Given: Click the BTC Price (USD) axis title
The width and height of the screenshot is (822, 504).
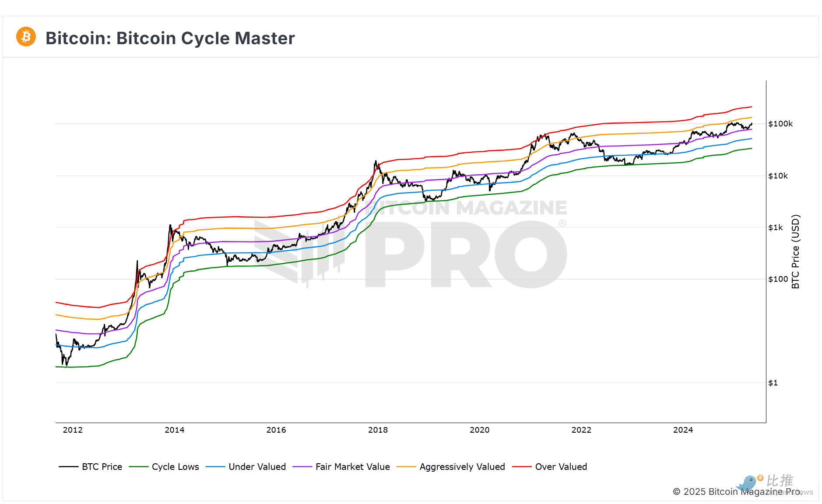Looking at the screenshot, I should [x=795, y=252].
